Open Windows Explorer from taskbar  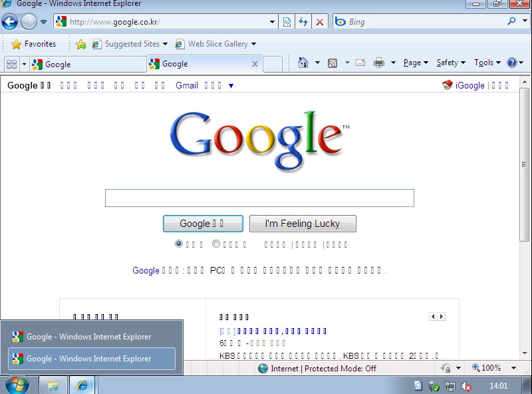(x=53, y=385)
